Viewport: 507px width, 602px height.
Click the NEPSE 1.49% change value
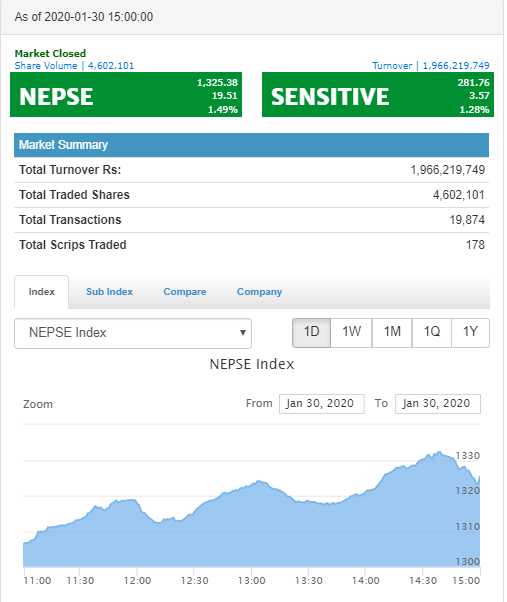pos(223,110)
